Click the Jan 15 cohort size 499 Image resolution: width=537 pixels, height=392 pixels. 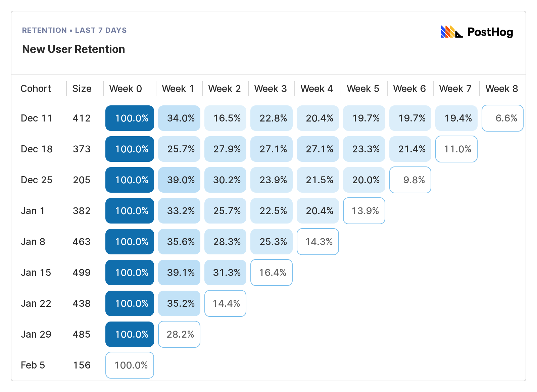(x=82, y=273)
